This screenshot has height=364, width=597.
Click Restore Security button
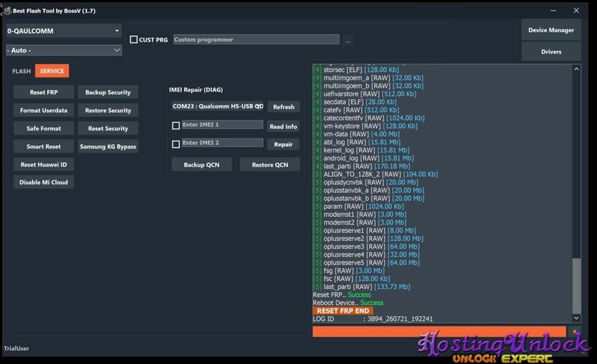coord(108,111)
